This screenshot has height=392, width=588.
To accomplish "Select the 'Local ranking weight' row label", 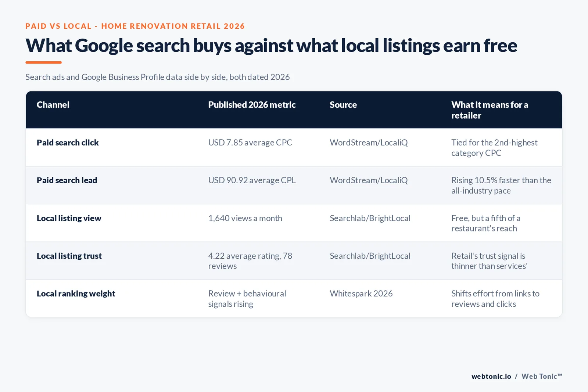I will (76, 294).
